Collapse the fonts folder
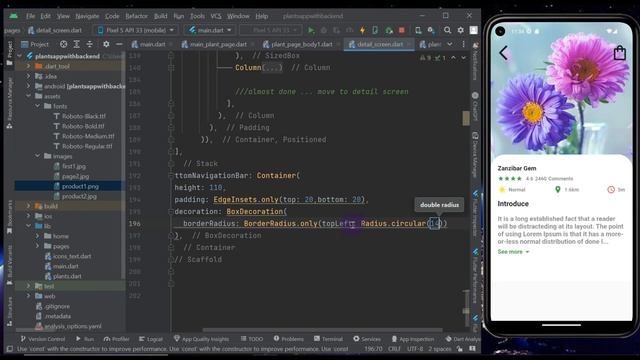This screenshot has width=640, height=360. pyautogui.click(x=38, y=106)
